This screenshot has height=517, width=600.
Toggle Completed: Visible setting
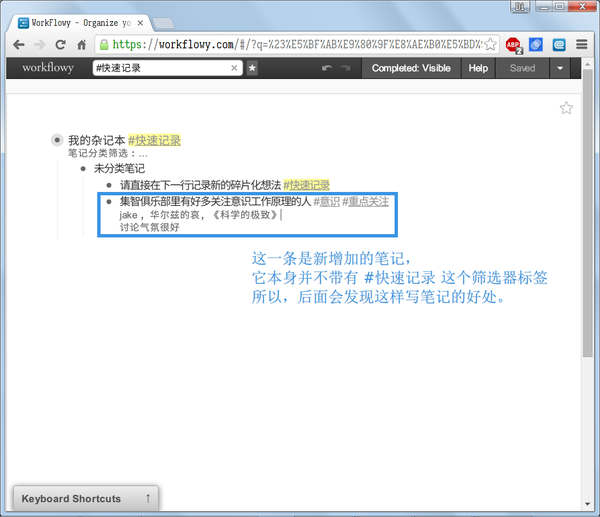411,68
